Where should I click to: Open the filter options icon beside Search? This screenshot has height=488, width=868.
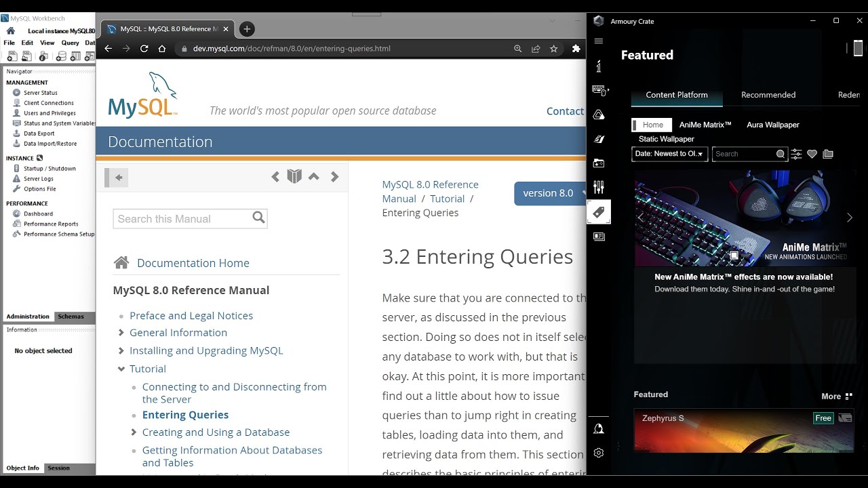click(x=796, y=154)
